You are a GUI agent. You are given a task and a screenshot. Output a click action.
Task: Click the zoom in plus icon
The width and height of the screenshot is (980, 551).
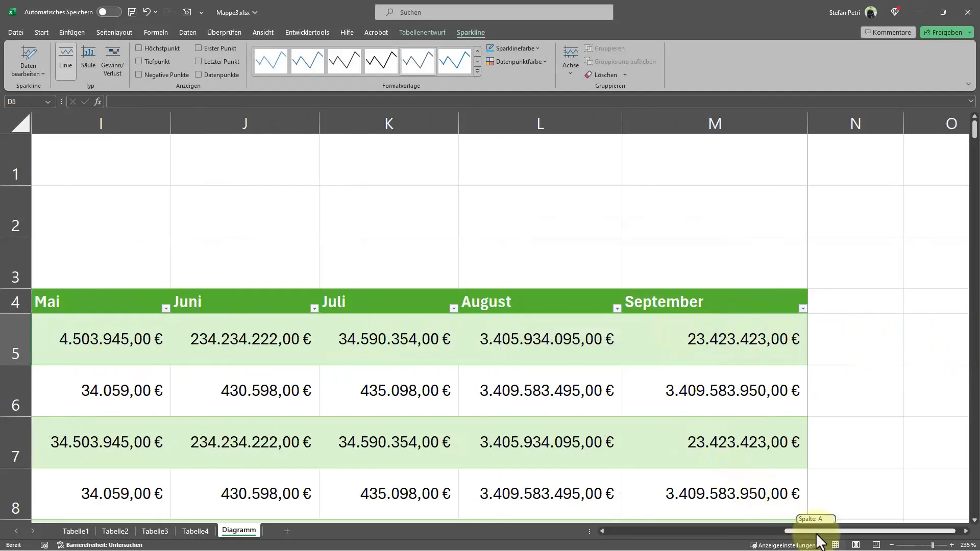pyautogui.click(x=951, y=545)
